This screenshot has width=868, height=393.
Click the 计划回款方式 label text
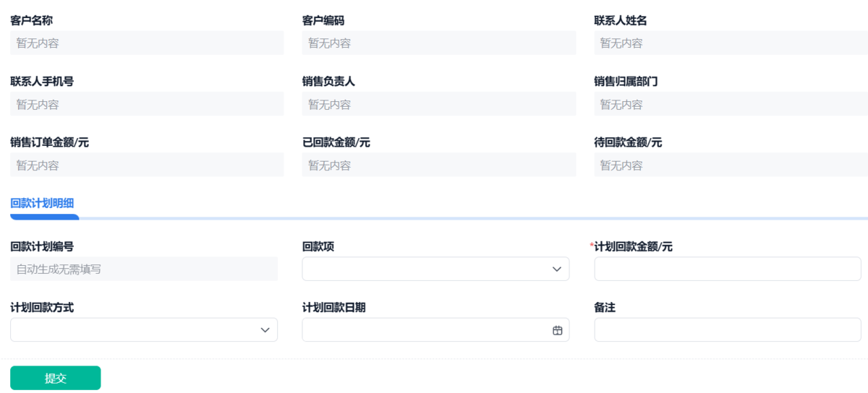[42, 308]
